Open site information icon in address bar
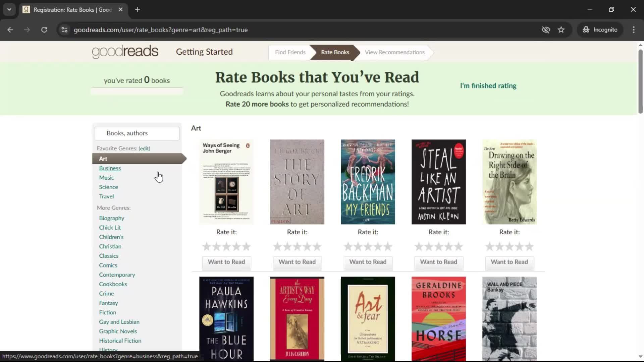The height and width of the screenshot is (362, 644). point(64,30)
